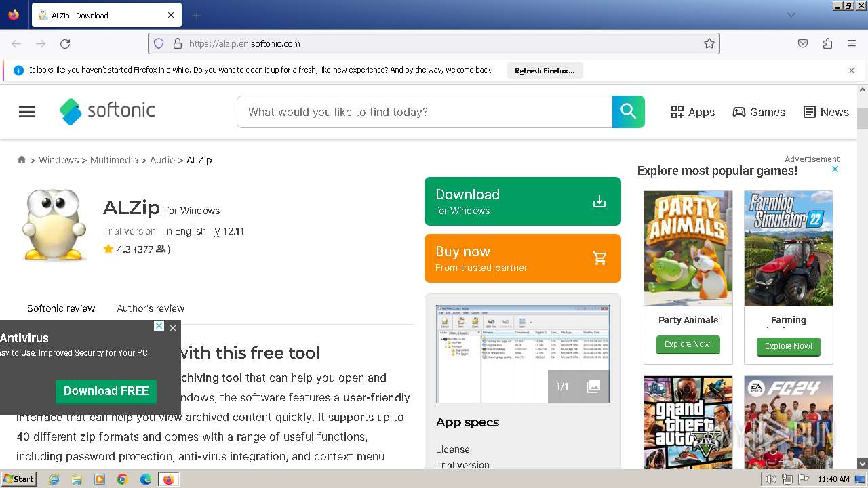
Task: Click the Buy now button
Action: click(523, 258)
